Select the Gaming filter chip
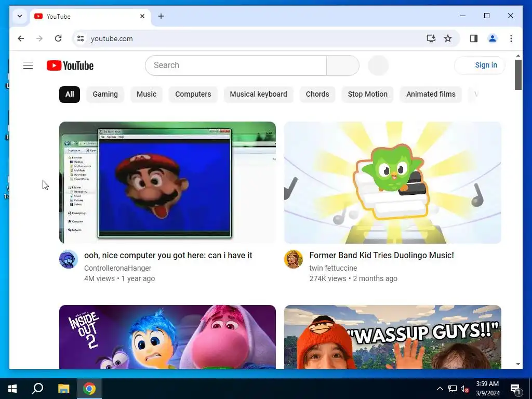Screen dimensions: 532x399 tap(105, 95)
